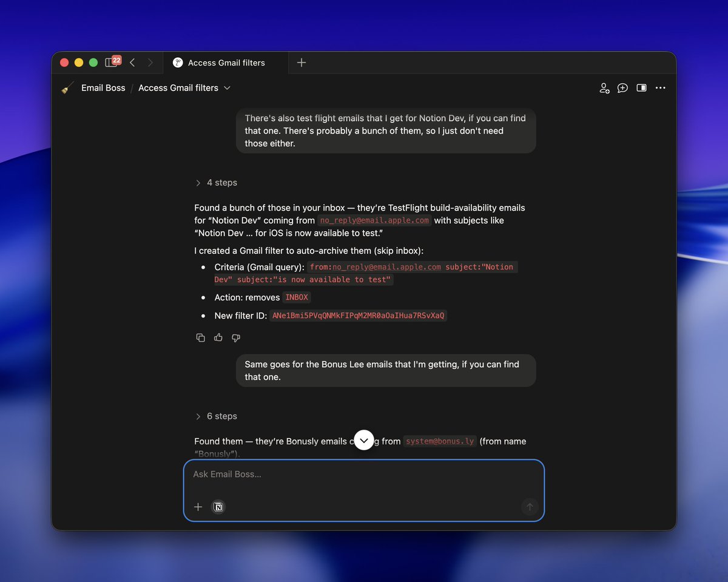Image resolution: width=728 pixels, height=582 pixels.
Task: Open a new tab with the plus
Action: [302, 63]
